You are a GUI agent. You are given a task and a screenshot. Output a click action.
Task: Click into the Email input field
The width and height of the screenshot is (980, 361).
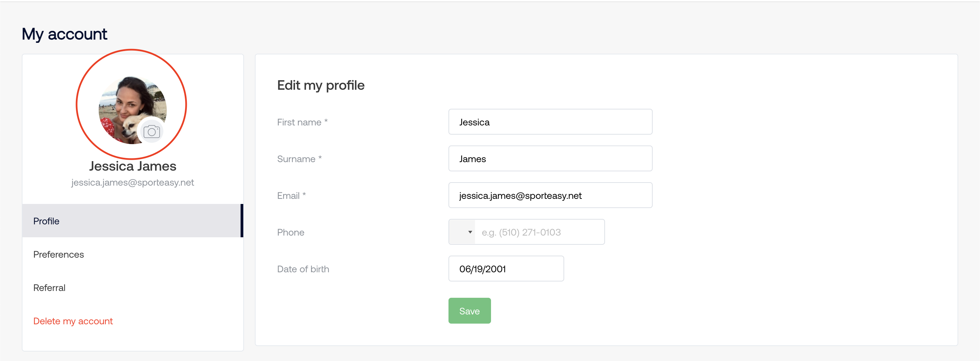point(550,195)
